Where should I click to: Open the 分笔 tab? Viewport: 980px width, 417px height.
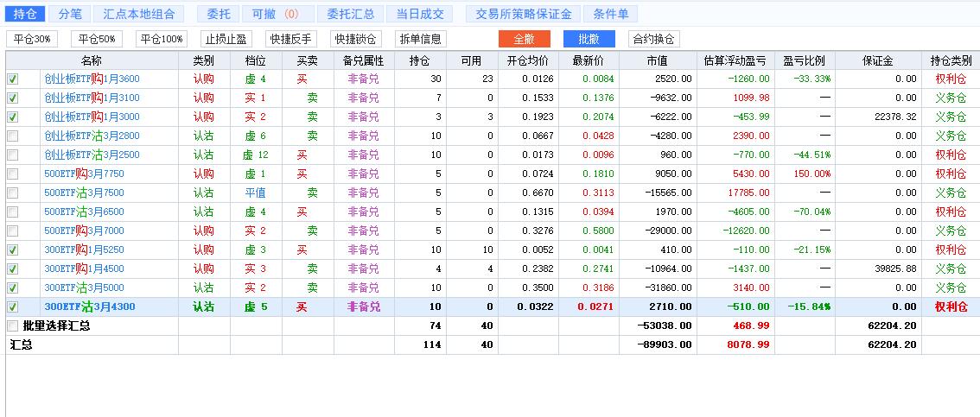click(70, 14)
